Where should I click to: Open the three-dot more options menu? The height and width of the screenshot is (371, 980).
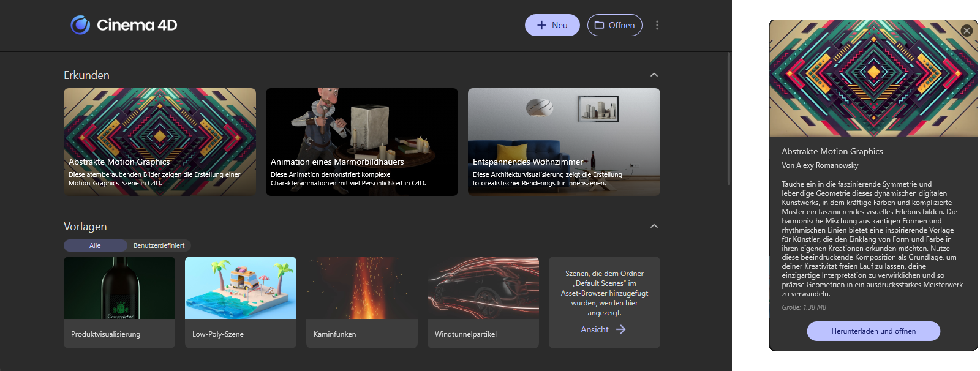pyautogui.click(x=657, y=25)
